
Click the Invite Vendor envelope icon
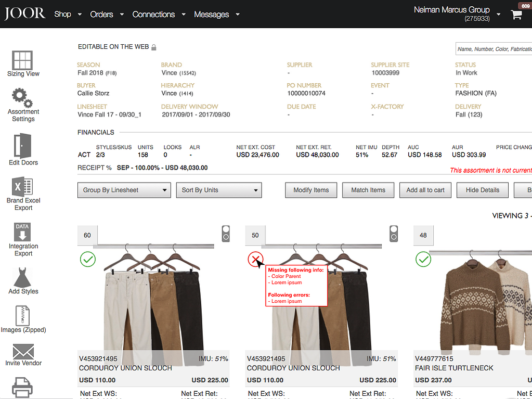click(23, 352)
